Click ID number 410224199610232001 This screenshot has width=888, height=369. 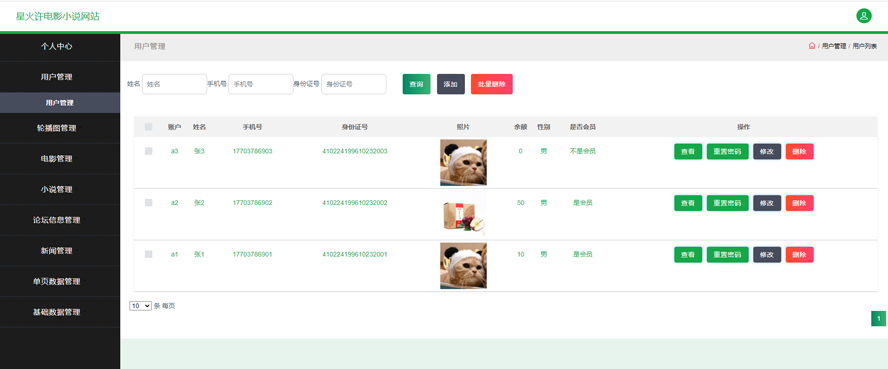(x=355, y=254)
